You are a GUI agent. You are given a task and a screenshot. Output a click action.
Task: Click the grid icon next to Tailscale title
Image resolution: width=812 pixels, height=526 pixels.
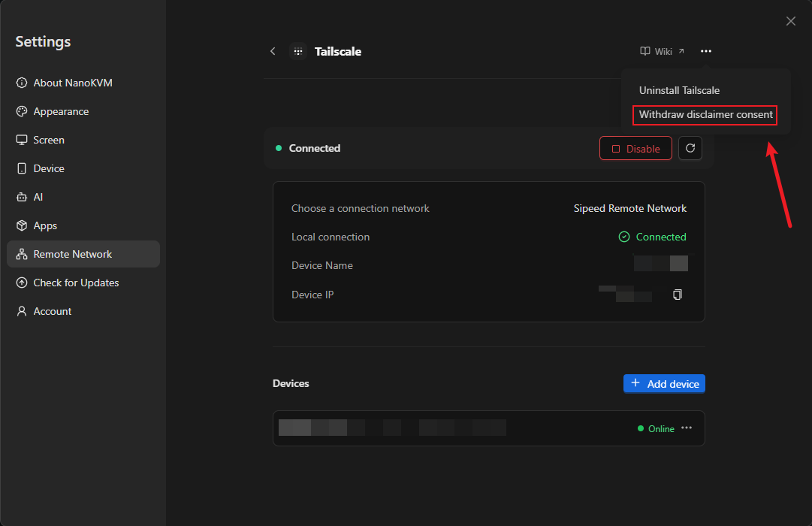pyautogui.click(x=298, y=51)
